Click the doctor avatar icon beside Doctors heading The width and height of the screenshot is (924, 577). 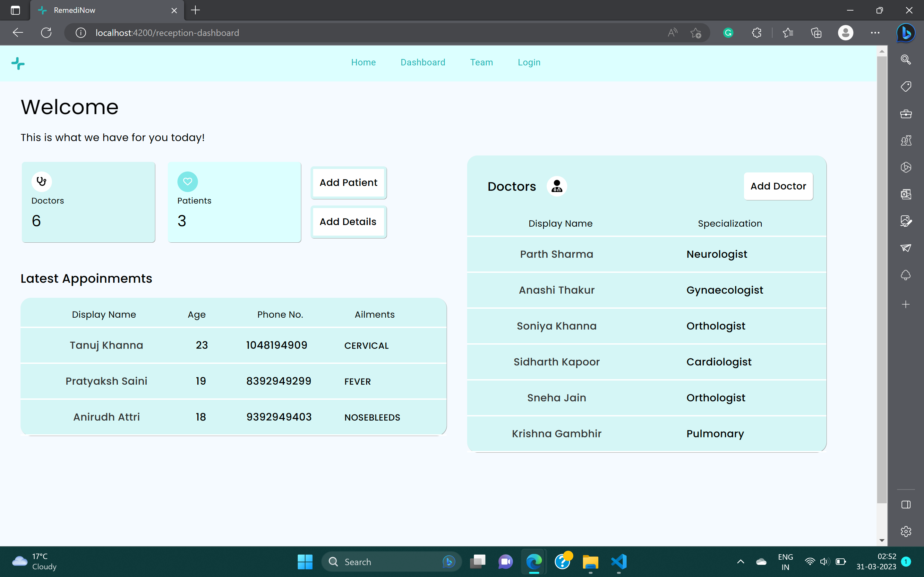pyautogui.click(x=557, y=186)
